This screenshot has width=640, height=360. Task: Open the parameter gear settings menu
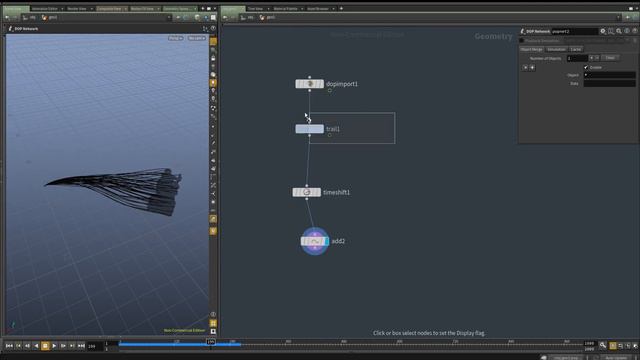603,31
